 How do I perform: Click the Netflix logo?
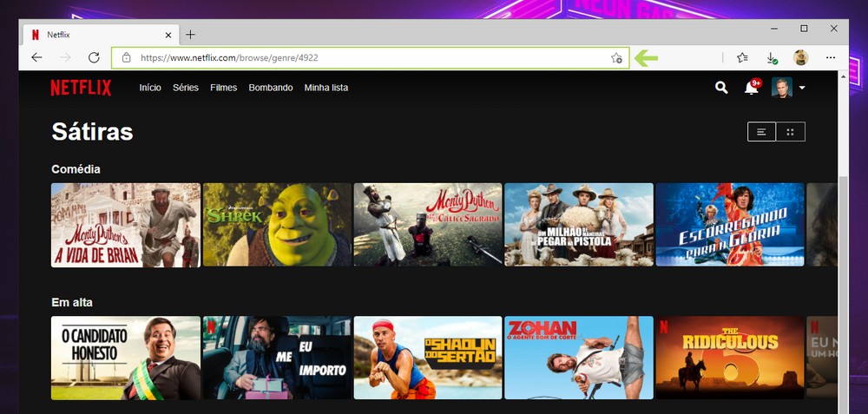81,88
